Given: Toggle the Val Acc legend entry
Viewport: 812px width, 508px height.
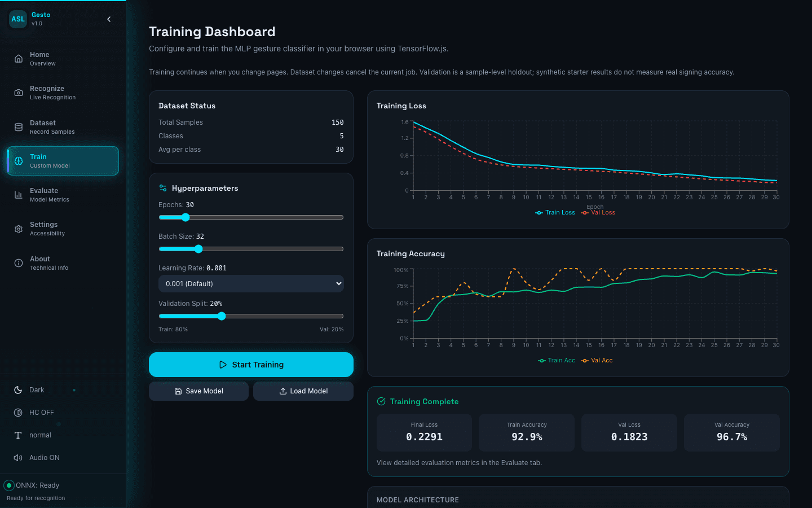Looking at the screenshot, I should click(x=597, y=360).
